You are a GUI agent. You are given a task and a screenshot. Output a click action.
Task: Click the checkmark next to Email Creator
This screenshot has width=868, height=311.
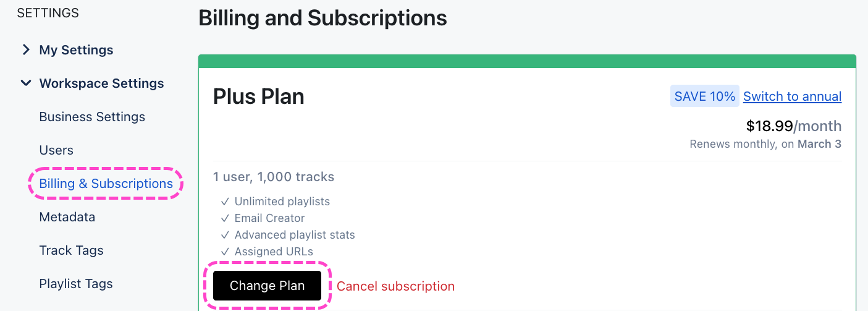pos(225,218)
